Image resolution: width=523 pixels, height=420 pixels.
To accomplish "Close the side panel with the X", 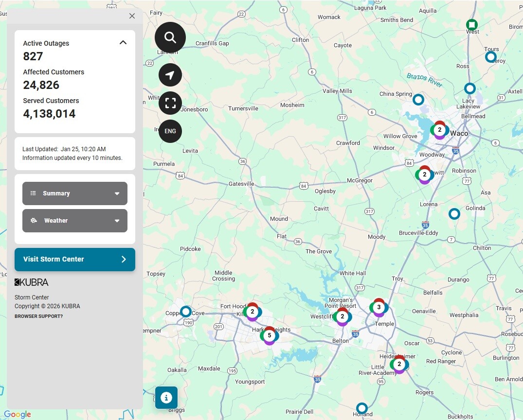I will 132,16.
